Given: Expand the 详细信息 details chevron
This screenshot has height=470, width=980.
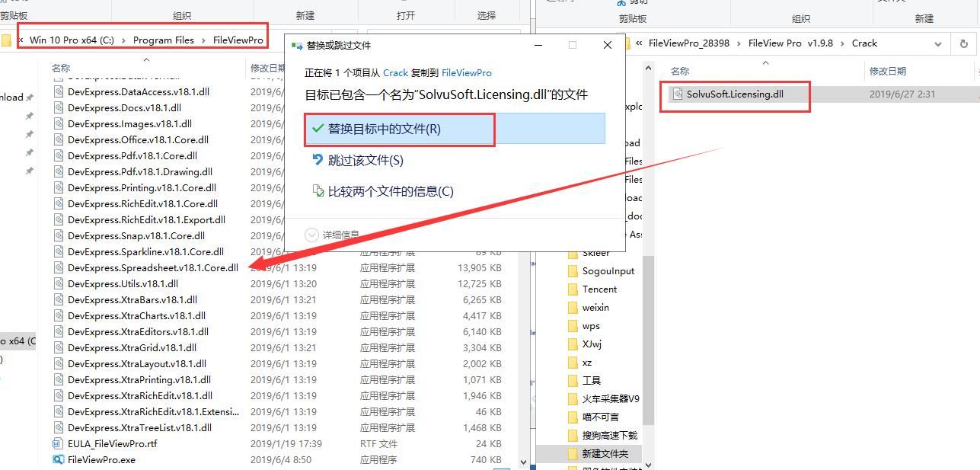Looking at the screenshot, I should (x=311, y=235).
